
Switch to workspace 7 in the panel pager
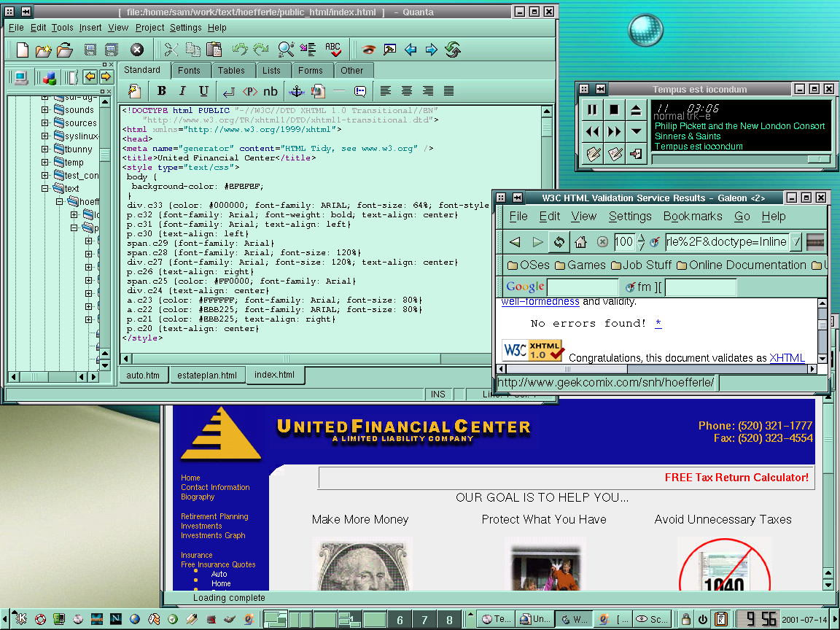tap(424, 620)
